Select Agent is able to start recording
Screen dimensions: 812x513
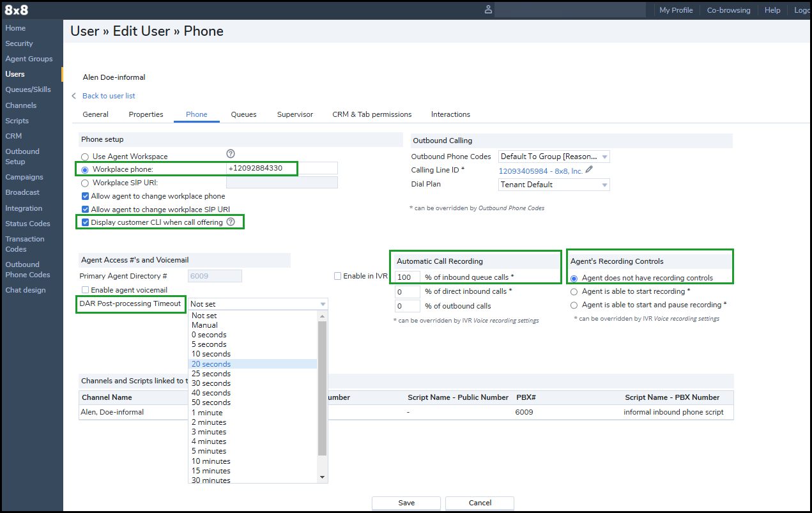574,291
